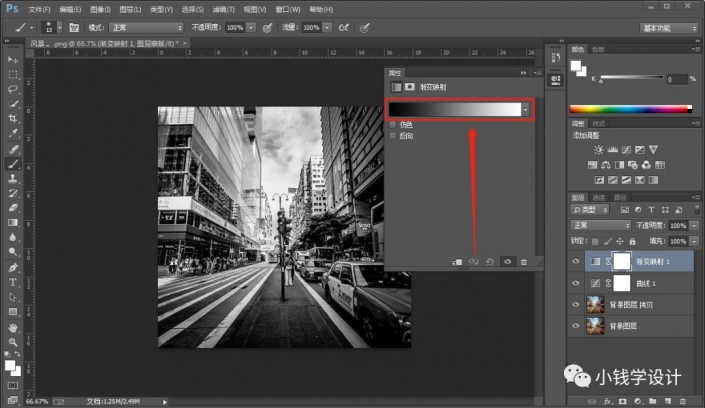Select the Gradient tool

click(x=13, y=223)
